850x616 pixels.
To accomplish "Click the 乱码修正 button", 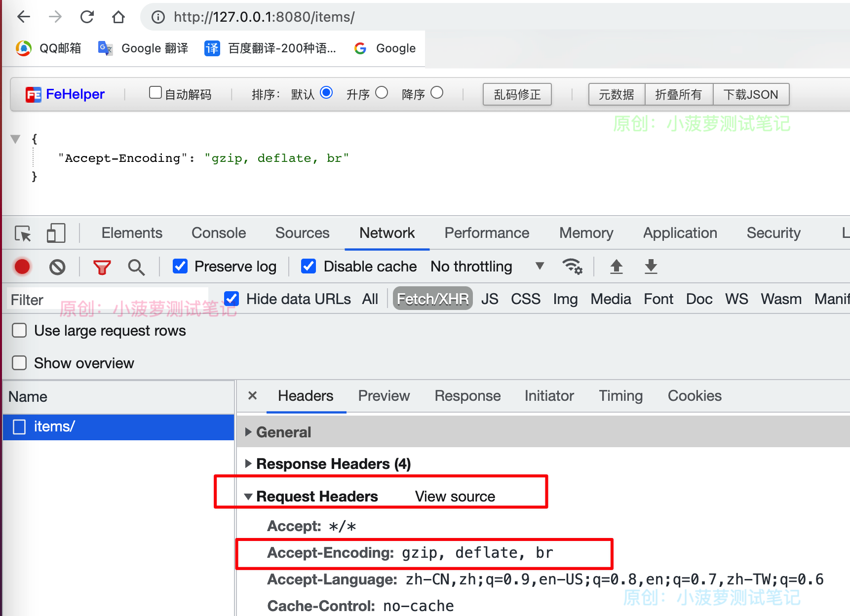I will 517,94.
